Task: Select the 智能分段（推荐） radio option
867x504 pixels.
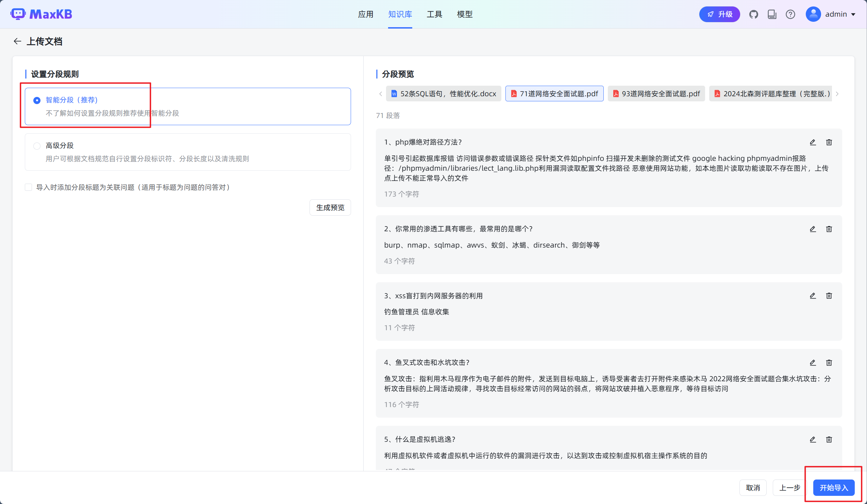Action: pos(37,100)
